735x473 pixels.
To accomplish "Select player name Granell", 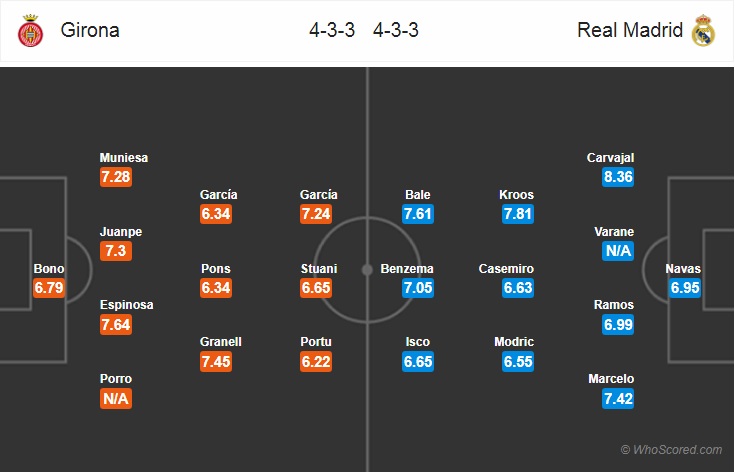I will point(220,342).
